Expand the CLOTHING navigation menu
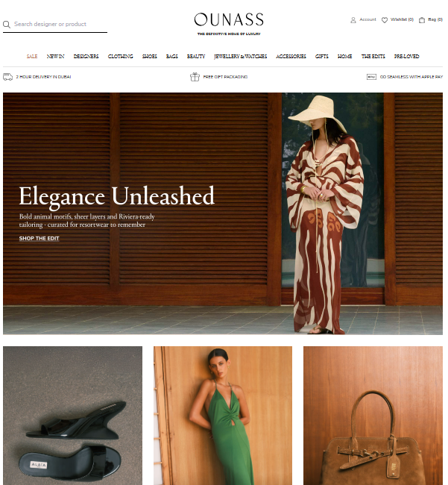The width and height of the screenshot is (448, 485). (x=120, y=56)
